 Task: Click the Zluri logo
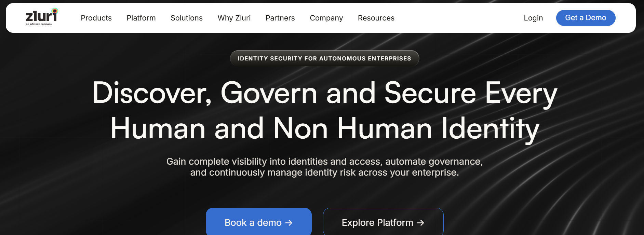[42, 17]
